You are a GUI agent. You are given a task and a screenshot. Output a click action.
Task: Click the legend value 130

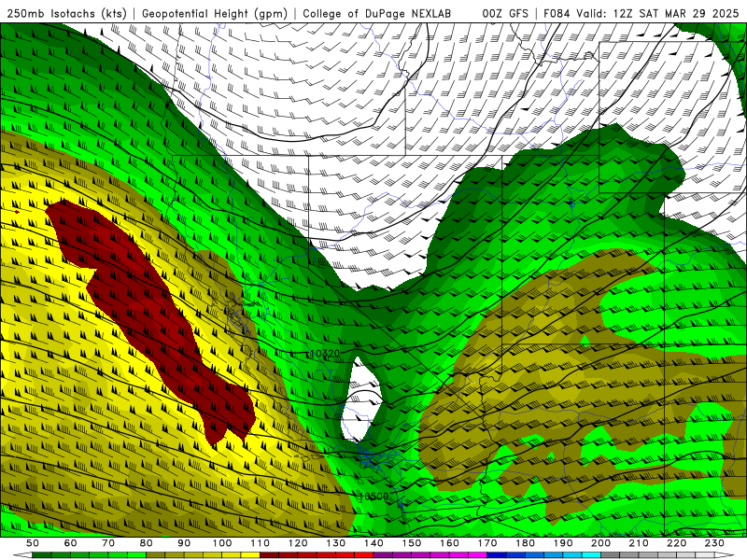[336, 543]
